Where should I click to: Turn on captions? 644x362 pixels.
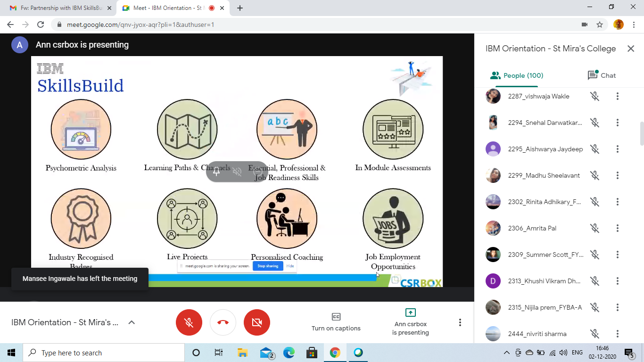click(336, 322)
